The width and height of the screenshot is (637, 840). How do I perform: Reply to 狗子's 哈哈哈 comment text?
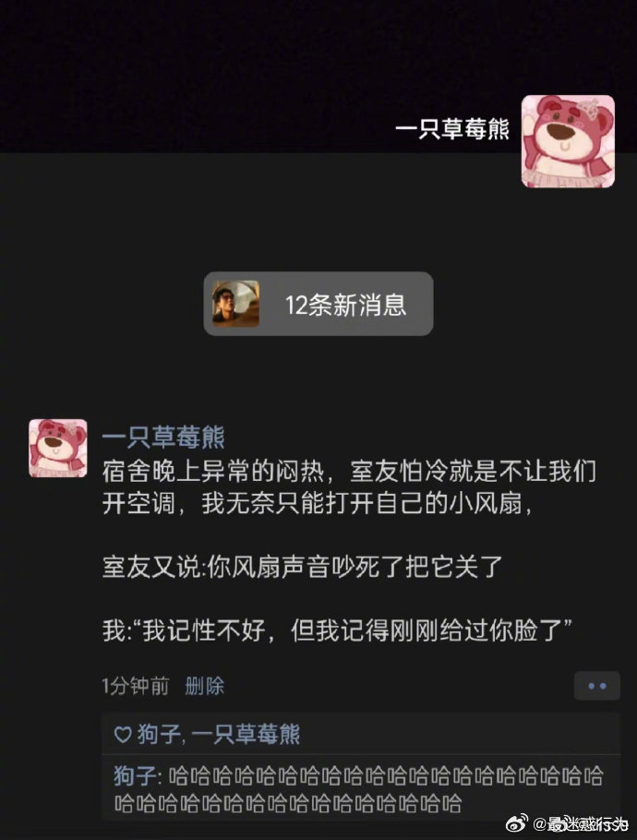coord(358,789)
